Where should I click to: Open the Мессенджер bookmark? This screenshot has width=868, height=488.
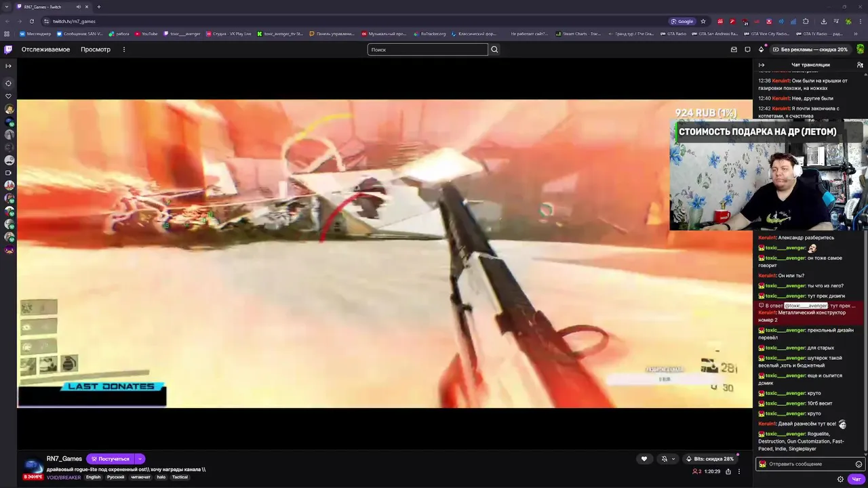pos(35,33)
